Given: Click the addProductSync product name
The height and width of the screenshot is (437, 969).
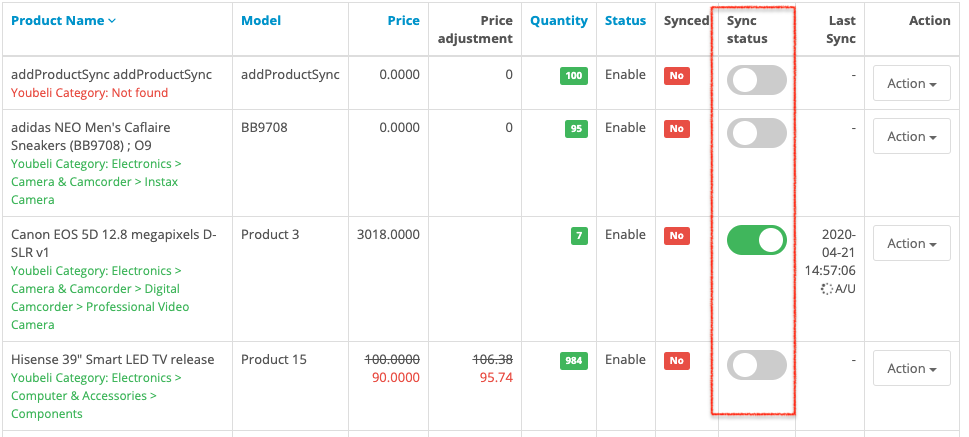Looking at the screenshot, I should click(x=111, y=75).
